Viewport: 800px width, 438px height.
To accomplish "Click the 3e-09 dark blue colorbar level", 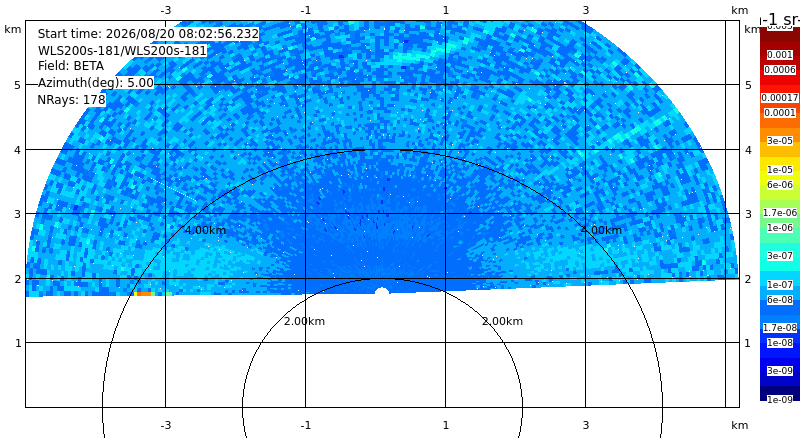I will click(780, 371).
